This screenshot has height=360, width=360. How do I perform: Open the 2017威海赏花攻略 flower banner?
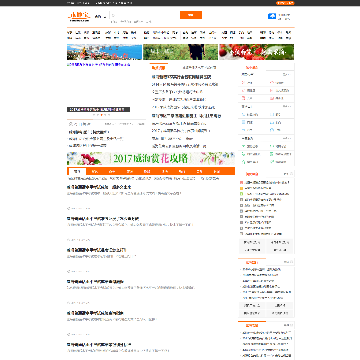click(151, 158)
